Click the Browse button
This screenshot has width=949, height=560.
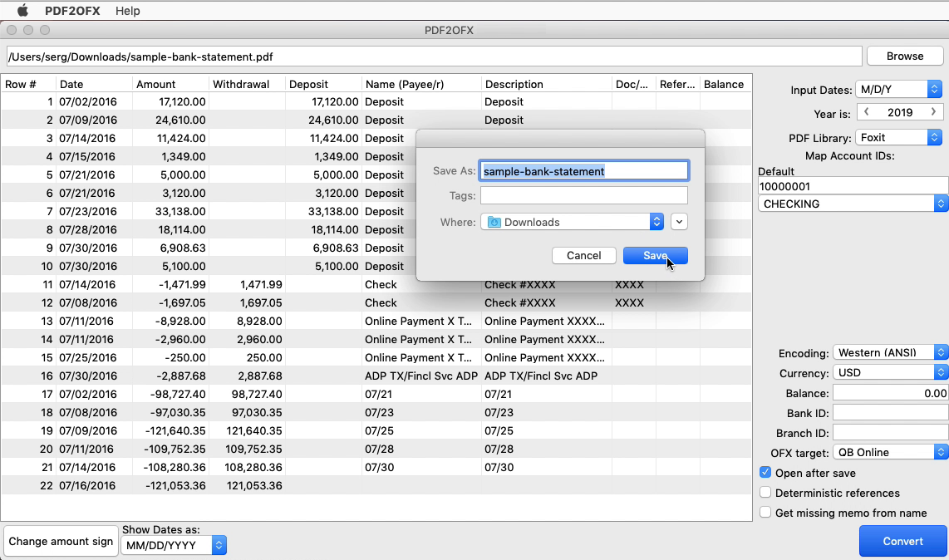905,56
